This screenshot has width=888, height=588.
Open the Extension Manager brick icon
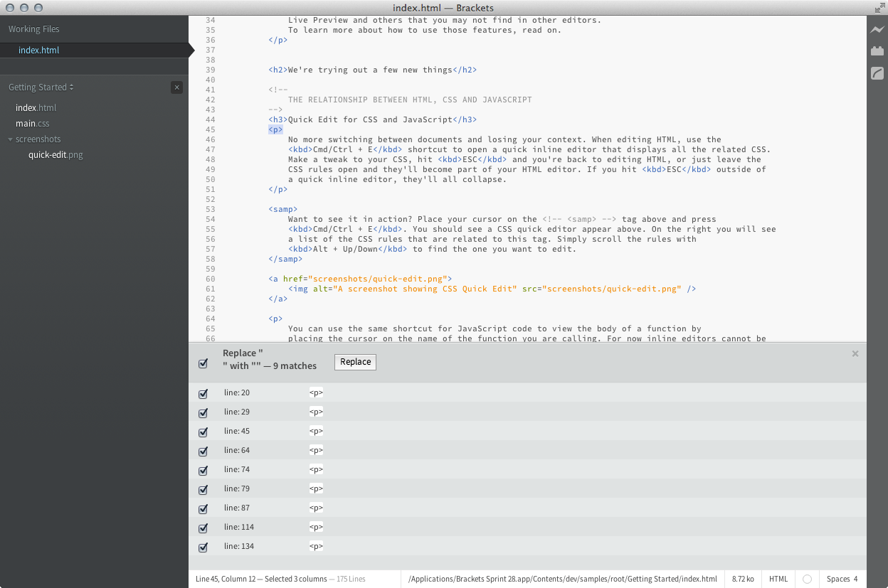pos(877,51)
